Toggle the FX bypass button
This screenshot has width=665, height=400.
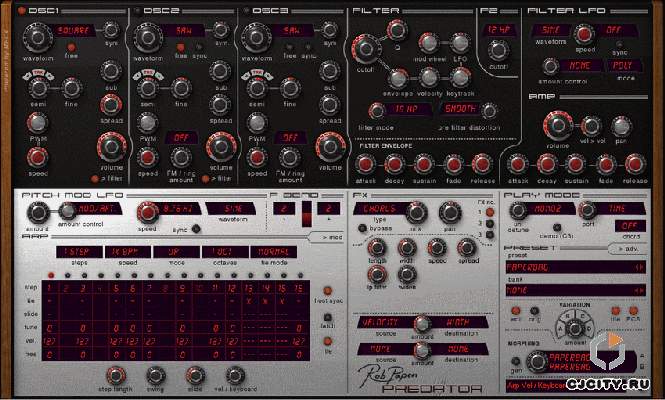pos(362,228)
